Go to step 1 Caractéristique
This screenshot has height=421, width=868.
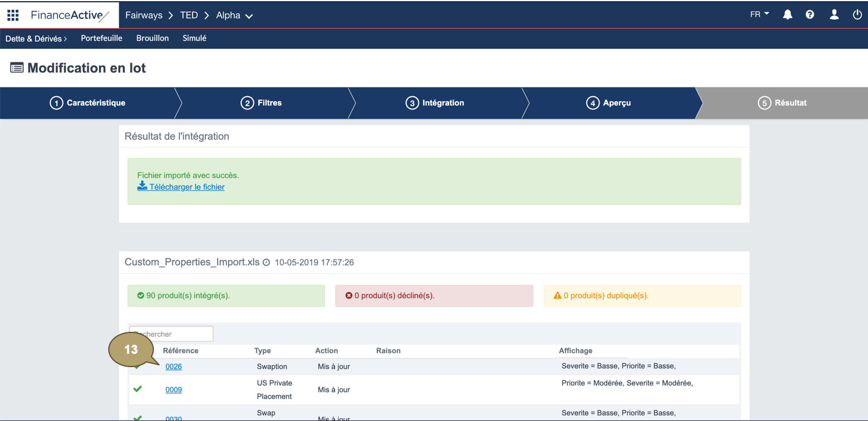[87, 103]
